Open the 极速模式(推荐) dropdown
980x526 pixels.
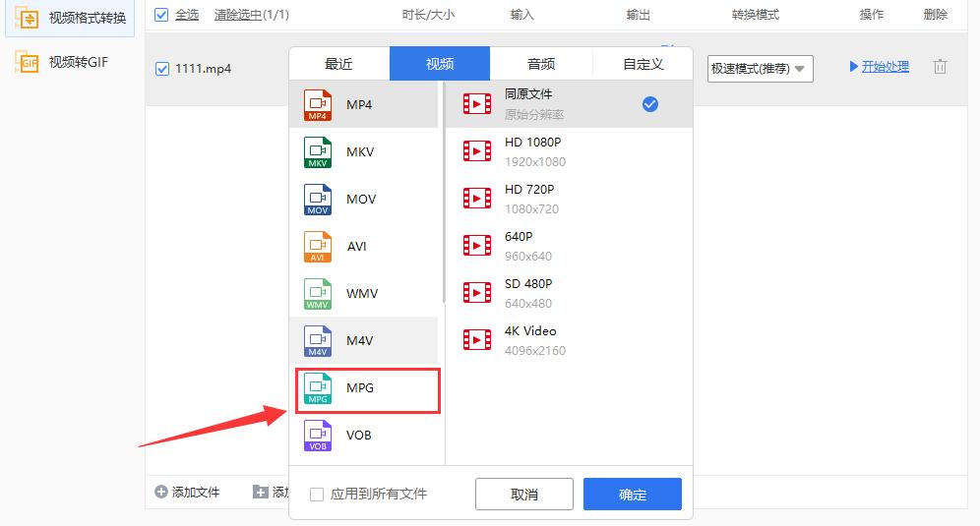(x=760, y=69)
